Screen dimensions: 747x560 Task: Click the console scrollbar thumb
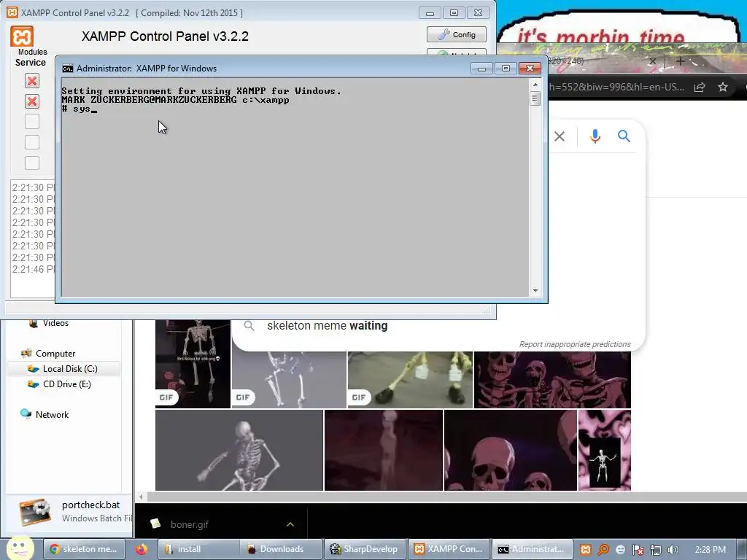(535, 98)
